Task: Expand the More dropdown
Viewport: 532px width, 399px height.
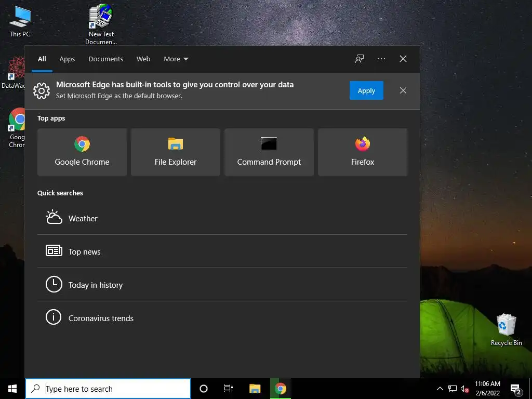Action: [x=176, y=59]
